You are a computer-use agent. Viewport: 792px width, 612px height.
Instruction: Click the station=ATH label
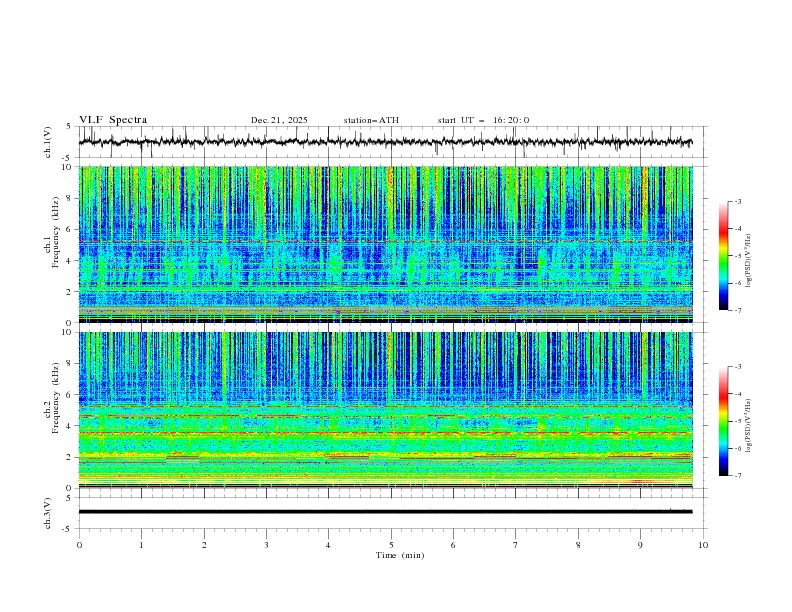(x=371, y=120)
